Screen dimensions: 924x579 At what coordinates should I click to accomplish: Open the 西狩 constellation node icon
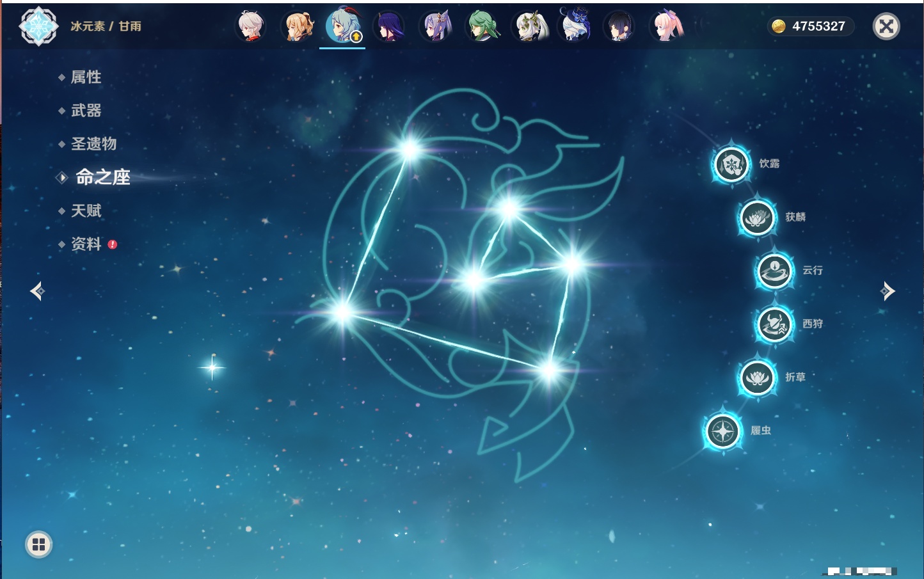click(x=774, y=324)
